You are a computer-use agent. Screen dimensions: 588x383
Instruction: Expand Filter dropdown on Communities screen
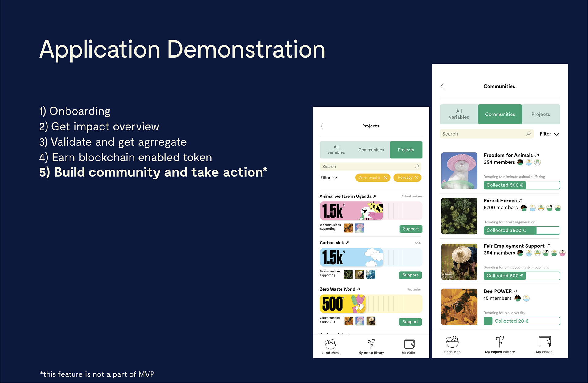pyautogui.click(x=549, y=134)
